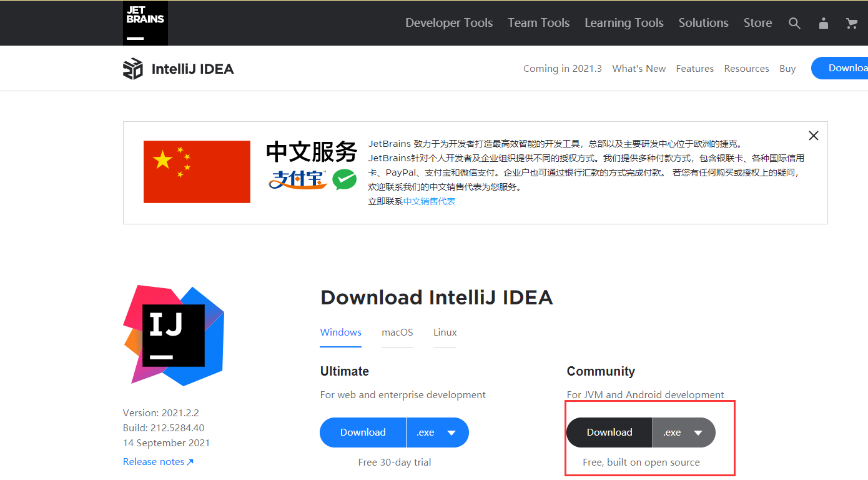Open the shopping cart icon
Screen dimensions: 868x480
click(x=852, y=23)
